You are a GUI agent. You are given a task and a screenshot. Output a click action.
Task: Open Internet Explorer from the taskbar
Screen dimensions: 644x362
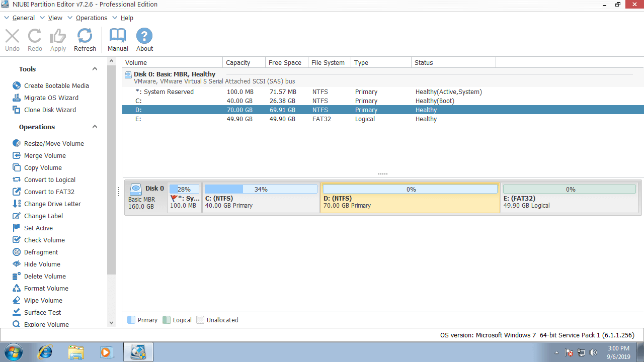coord(45,352)
